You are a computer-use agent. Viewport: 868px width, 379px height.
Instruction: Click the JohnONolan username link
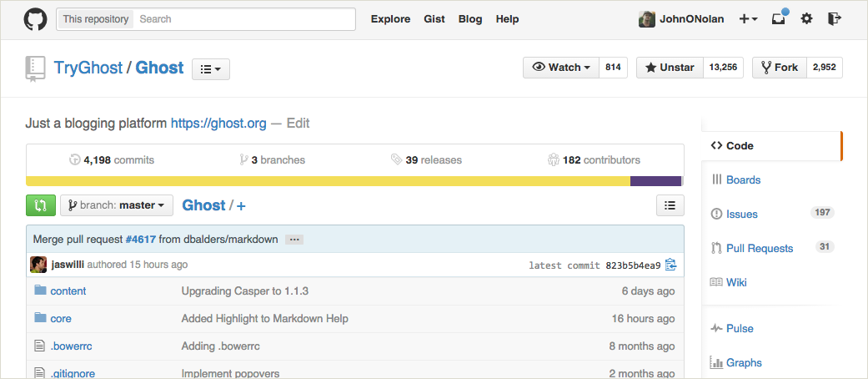coord(691,19)
